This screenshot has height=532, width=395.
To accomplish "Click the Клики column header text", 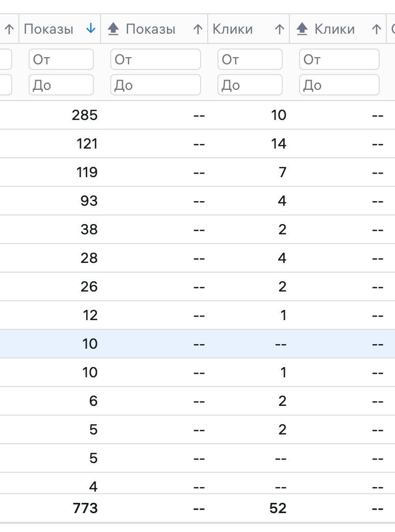I will pos(233,29).
